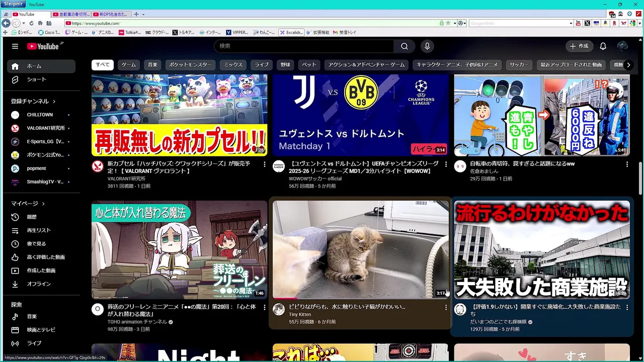The image size is (644, 362).
Task: Open the VIPPER... bookmark
Action: pos(237,32)
